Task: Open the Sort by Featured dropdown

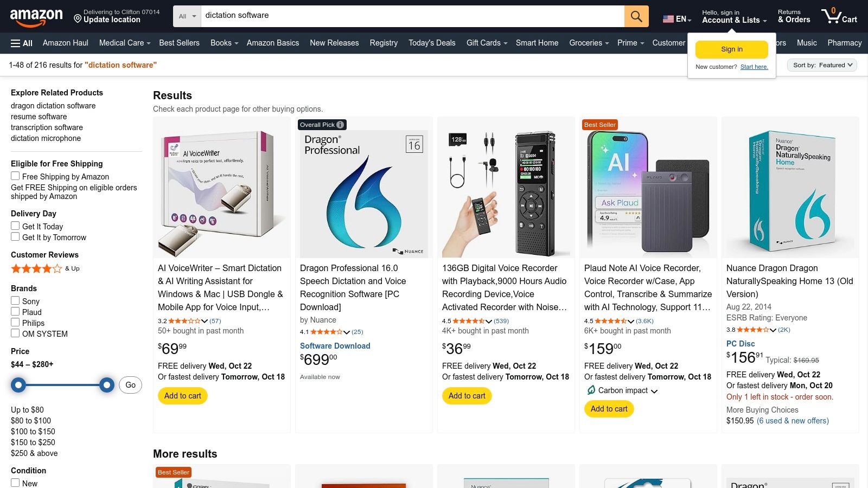Action: pyautogui.click(x=822, y=65)
